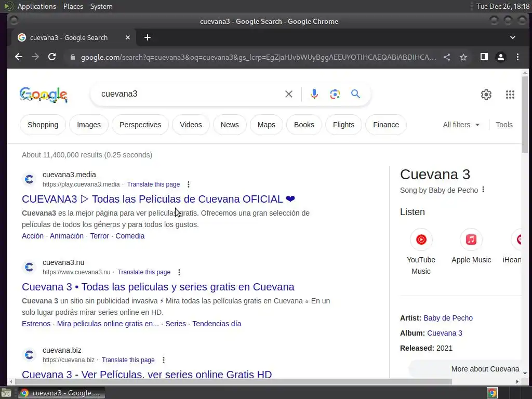Show News results
This screenshot has height=399, width=532.
230,125
